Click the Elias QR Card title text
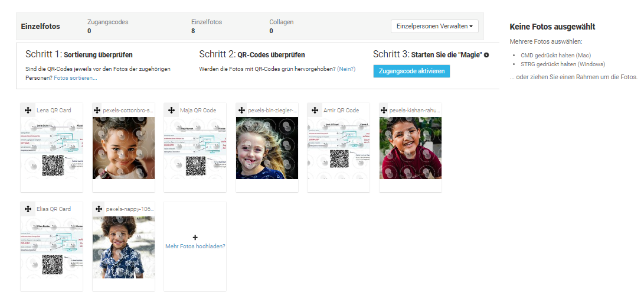The width and height of the screenshot is (644, 292). pos(54,209)
